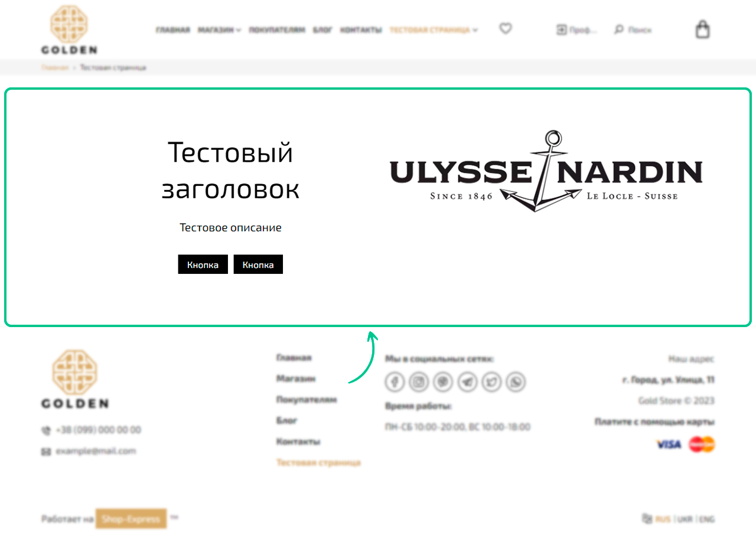Open the footer Магазин link
Viewport: 756px width, 539px height.
click(x=296, y=378)
